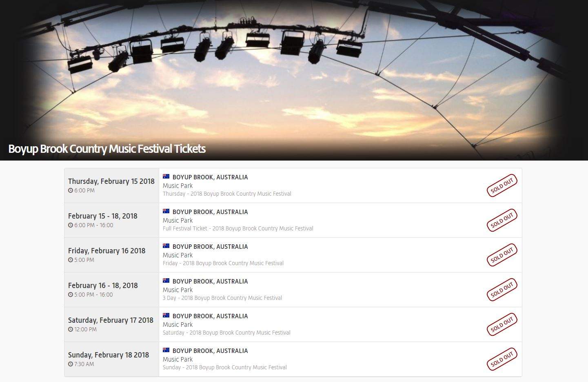Click the Australian flag beside the Friday listing
Image resolution: width=588 pixels, height=382 pixels.
click(x=166, y=246)
